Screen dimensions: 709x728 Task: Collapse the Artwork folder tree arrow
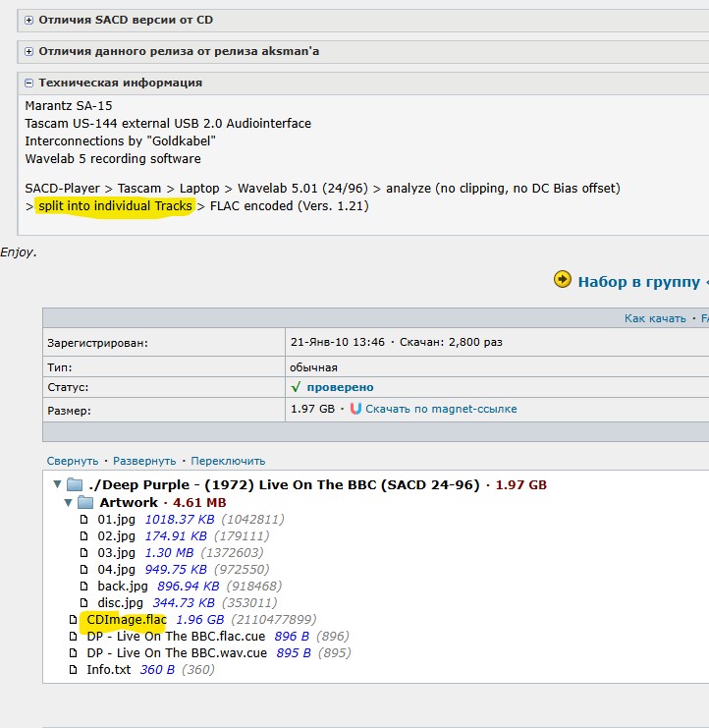68,503
